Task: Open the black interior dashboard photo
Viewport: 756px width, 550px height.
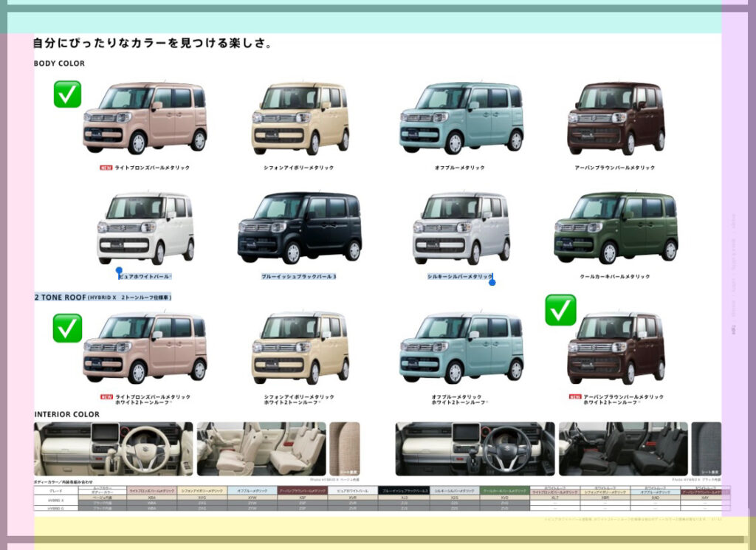Action: [475, 450]
